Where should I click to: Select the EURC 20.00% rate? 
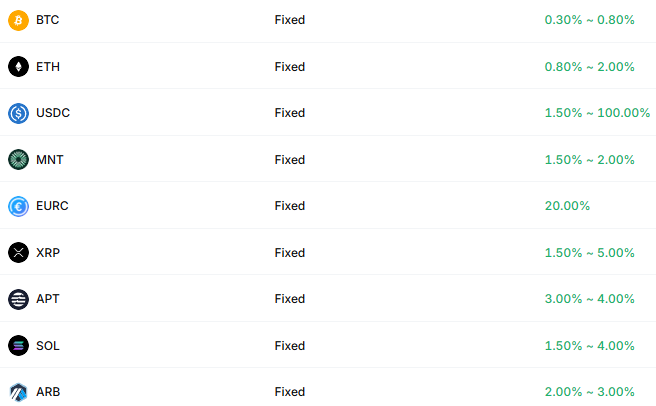(x=567, y=206)
